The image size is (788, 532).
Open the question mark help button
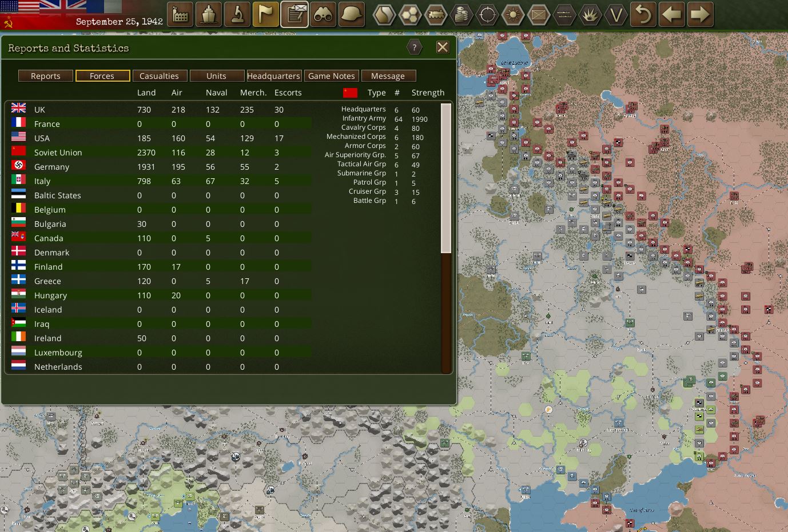point(415,47)
